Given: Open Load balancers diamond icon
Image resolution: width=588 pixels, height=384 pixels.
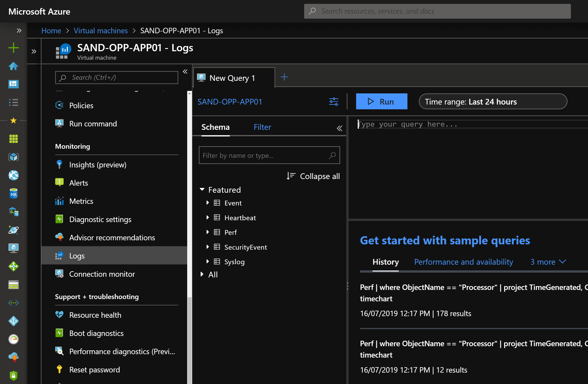Looking at the screenshot, I should click(x=13, y=266).
